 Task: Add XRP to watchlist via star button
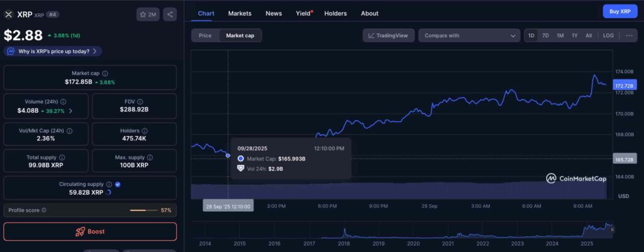pyautogui.click(x=148, y=14)
